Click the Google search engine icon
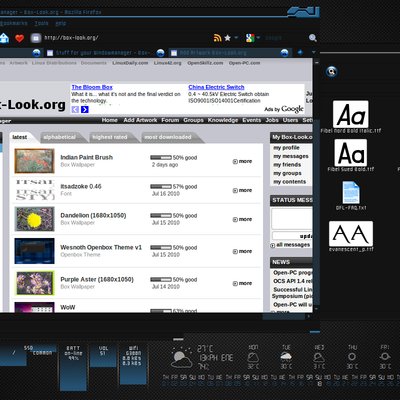Image resolution: width=400 pixels, height=400 pixels. [x=250, y=38]
